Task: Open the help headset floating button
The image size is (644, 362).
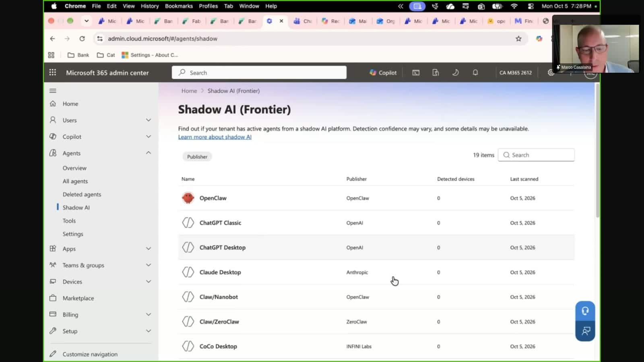Action: (x=585, y=311)
